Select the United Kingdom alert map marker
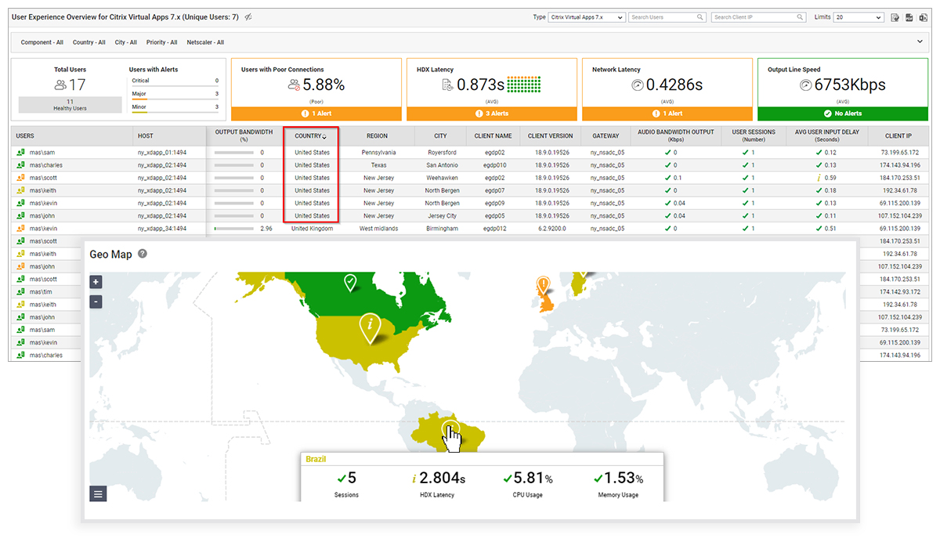The image size is (940, 560). 543,284
